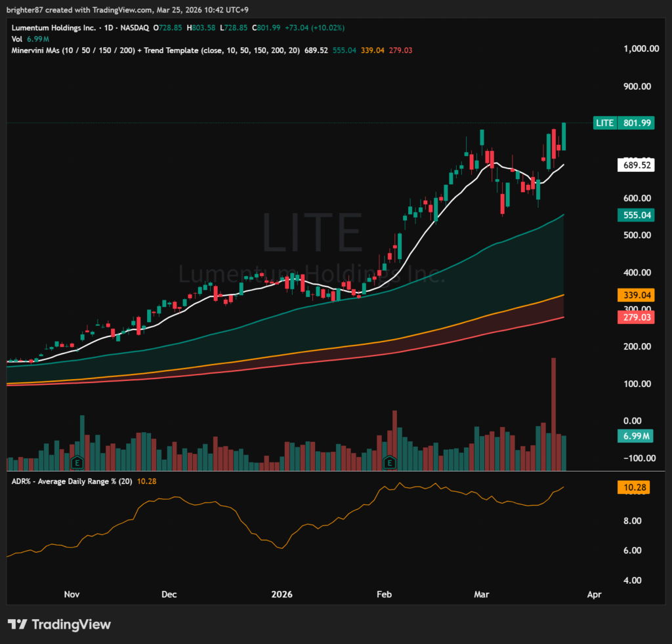Click the TradingView logo at bottom left
672x644 pixels.
click(59, 624)
